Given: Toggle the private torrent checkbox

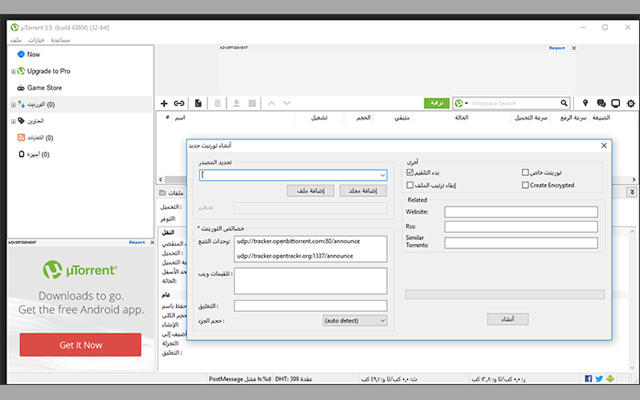Looking at the screenshot, I should [526, 172].
